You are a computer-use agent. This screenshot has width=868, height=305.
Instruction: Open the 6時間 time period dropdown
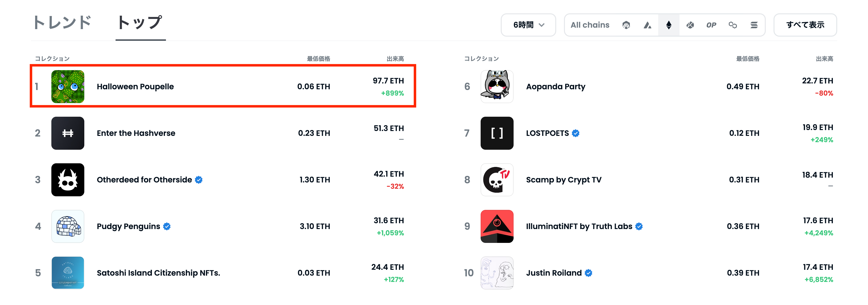(x=528, y=25)
